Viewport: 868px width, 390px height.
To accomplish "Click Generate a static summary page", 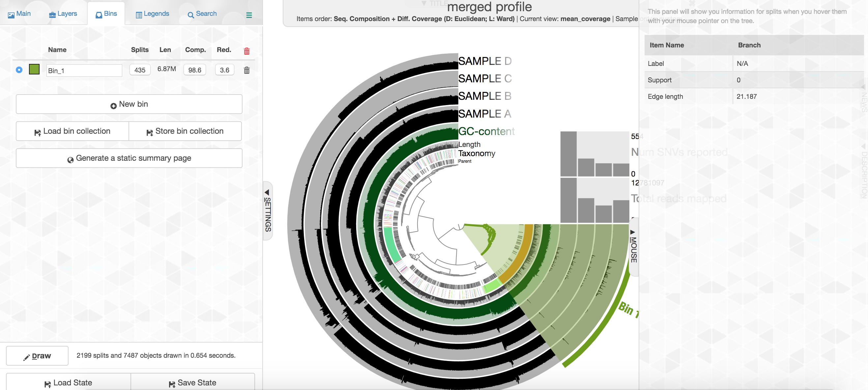I will [x=129, y=158].
